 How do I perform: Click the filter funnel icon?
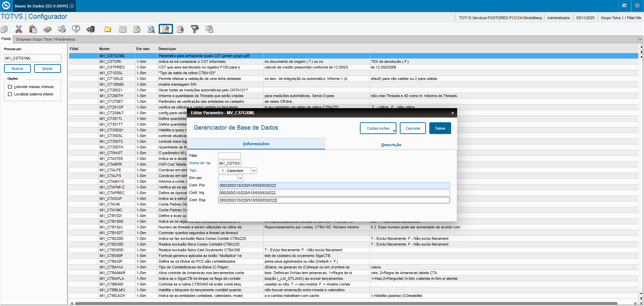pyautogui.click(x=195, y=29)
